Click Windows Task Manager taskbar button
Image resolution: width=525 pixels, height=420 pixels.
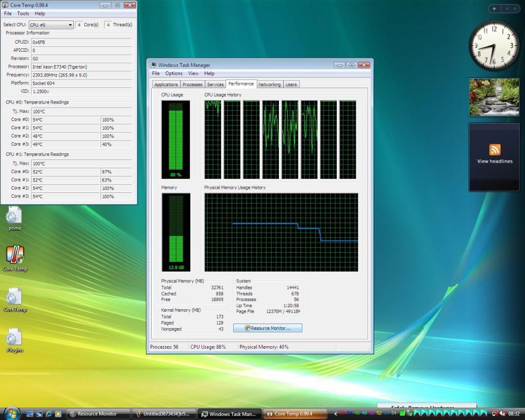[x=229, y=414]
